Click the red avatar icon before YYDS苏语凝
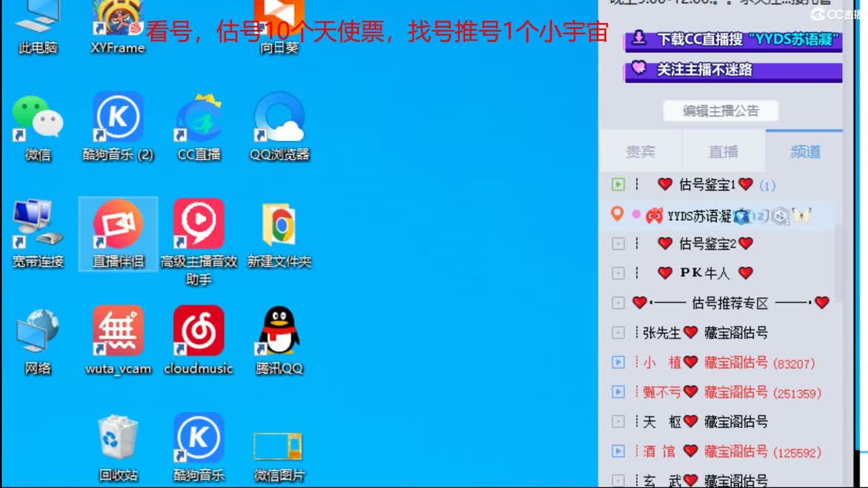The image size is (868, 488). pyautogui.click(x=654, y=216)
